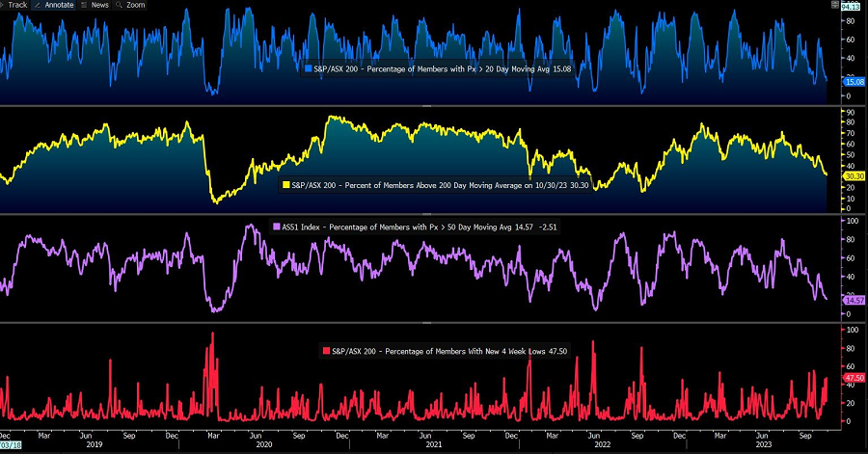This screenshot has height=454, width=868.
Task: Click the blue 20 Day legend color square
Action: [308, 69]
